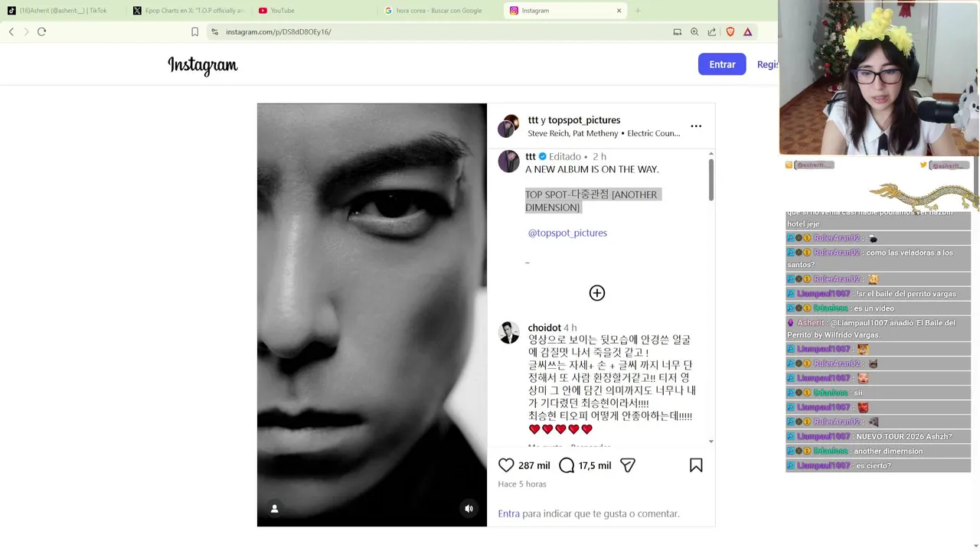Open the three-dot post options menu
This screenshot has width=980, height=551.
pos(696,126)
